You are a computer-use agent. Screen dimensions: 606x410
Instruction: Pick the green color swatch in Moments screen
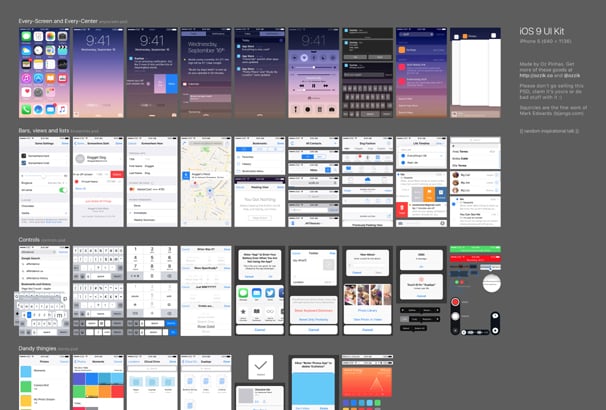point(79,391)
